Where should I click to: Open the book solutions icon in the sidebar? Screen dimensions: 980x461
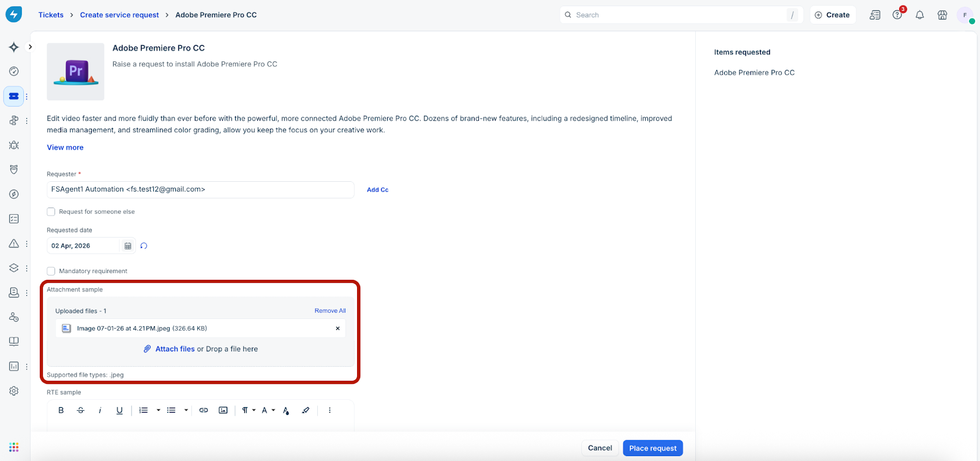(x=13, y=342)
